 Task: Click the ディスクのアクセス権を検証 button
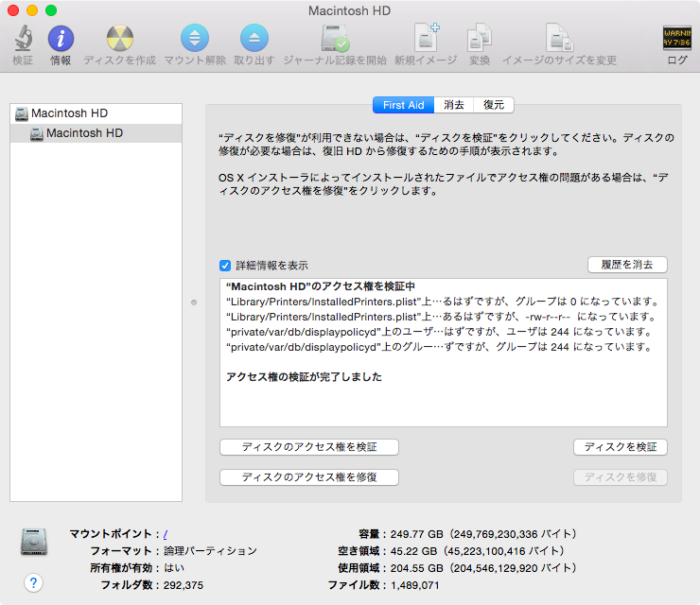[x=309, y=447]
